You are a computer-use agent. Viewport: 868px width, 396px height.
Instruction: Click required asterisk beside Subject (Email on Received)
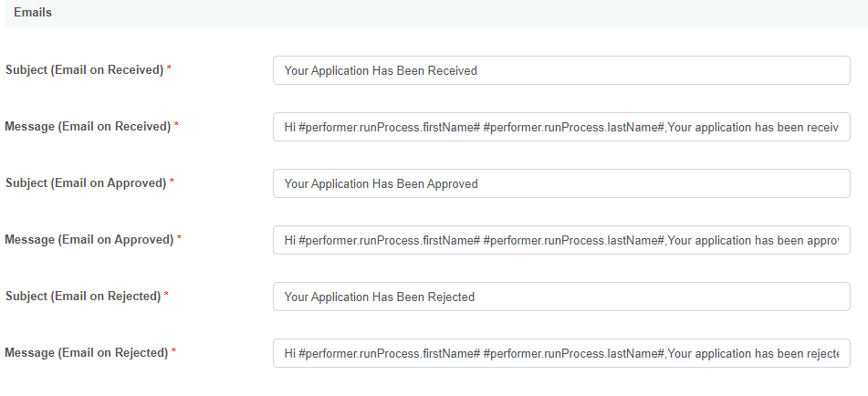point(169,69)
